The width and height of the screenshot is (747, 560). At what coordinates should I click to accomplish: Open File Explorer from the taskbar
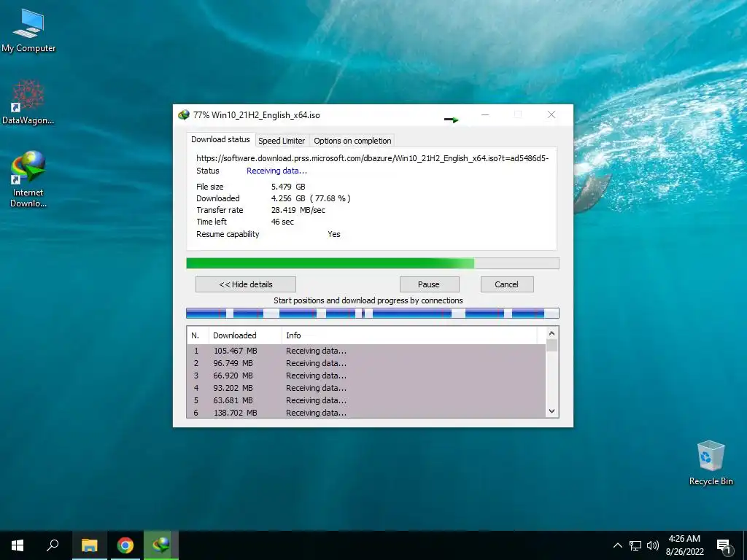point(89,545)
